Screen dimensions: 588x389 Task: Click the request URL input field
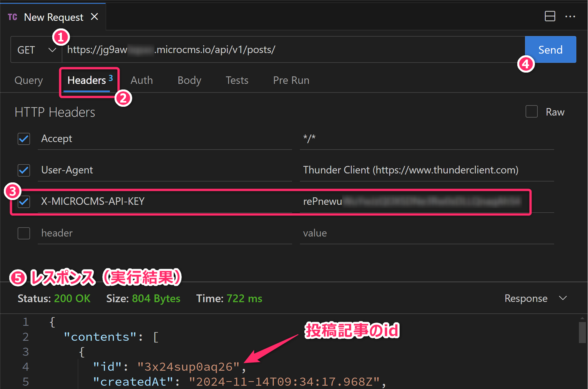point(292,50)
